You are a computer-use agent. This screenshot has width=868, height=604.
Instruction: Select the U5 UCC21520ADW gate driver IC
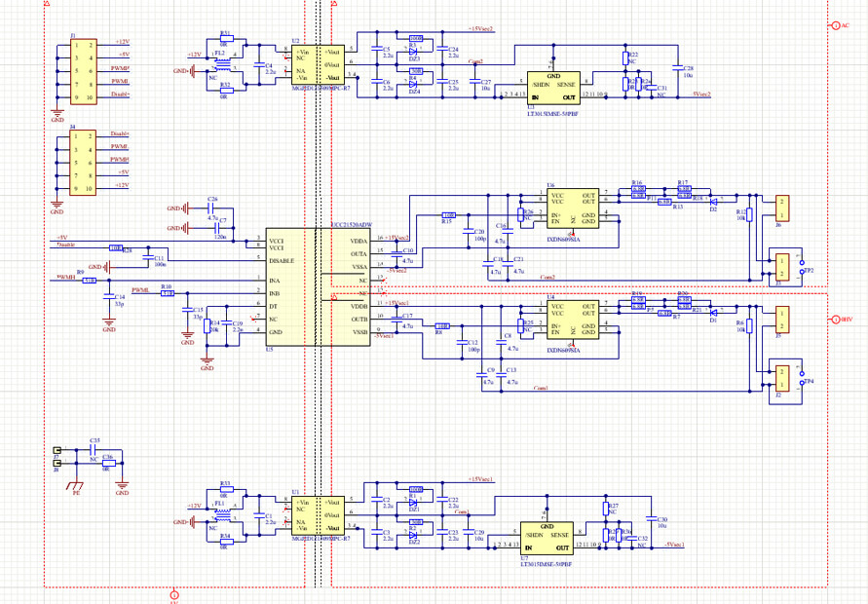(318, 287)
